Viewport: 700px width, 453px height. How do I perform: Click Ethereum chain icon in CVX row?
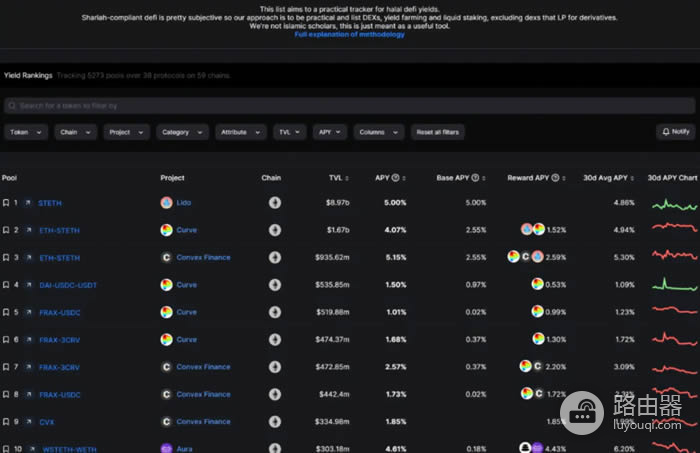point(275,422)
